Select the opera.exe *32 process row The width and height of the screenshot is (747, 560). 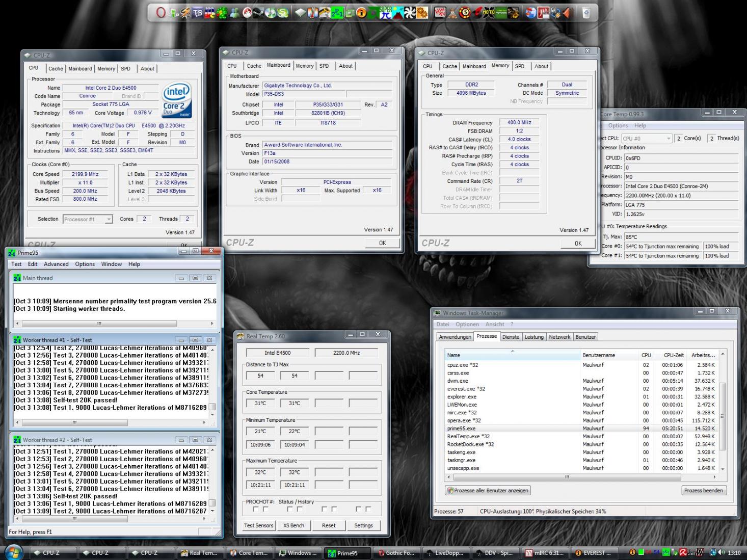coord(581,420)
